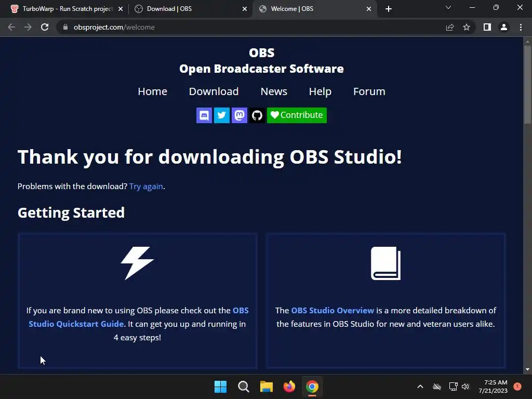Open the OBS Mastodon icon

pyautogui.click(x=239, y=115)
